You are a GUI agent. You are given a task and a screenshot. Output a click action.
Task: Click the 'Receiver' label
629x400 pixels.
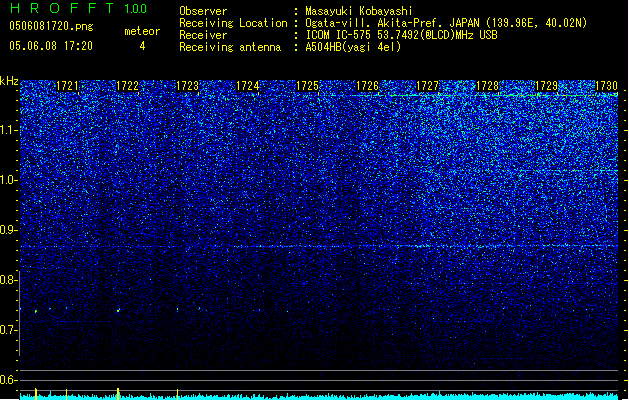tap(203, 35)
